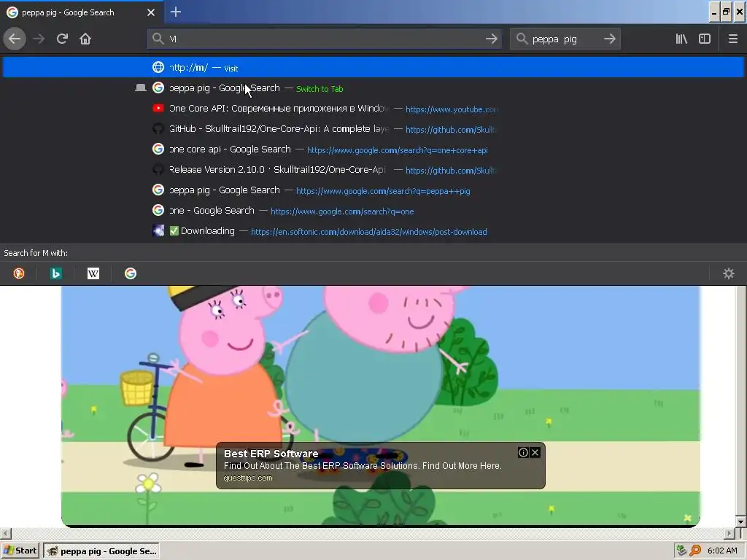Open the Windows Start menu
Viewport: 747px width, 560px height.
(x=20, y=551)
